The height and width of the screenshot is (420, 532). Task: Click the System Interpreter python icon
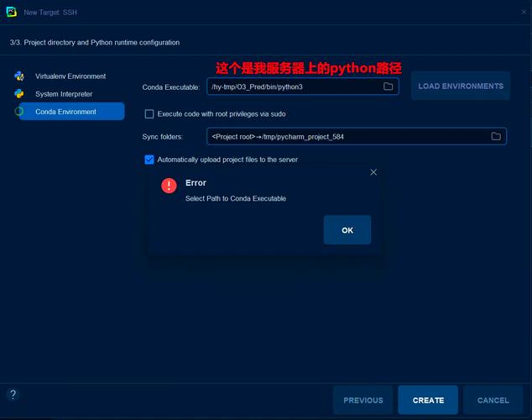click(19, 94)
